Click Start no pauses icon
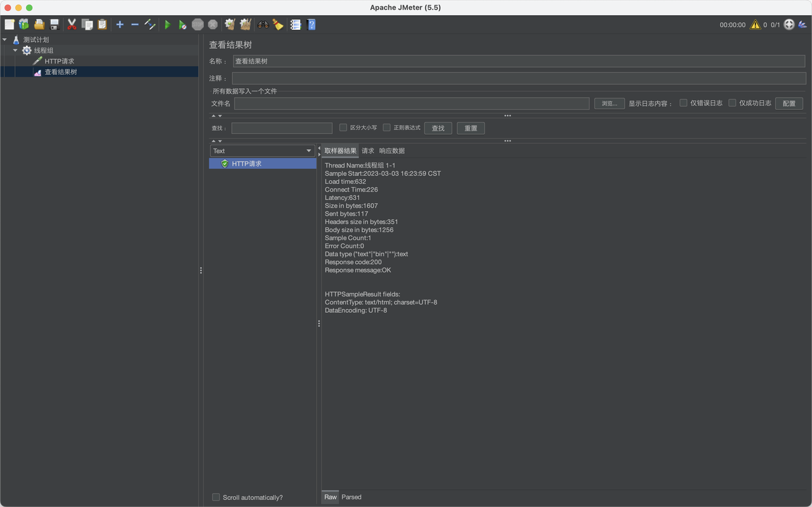Viewport: 812px width, 507px height. [182, 25]
